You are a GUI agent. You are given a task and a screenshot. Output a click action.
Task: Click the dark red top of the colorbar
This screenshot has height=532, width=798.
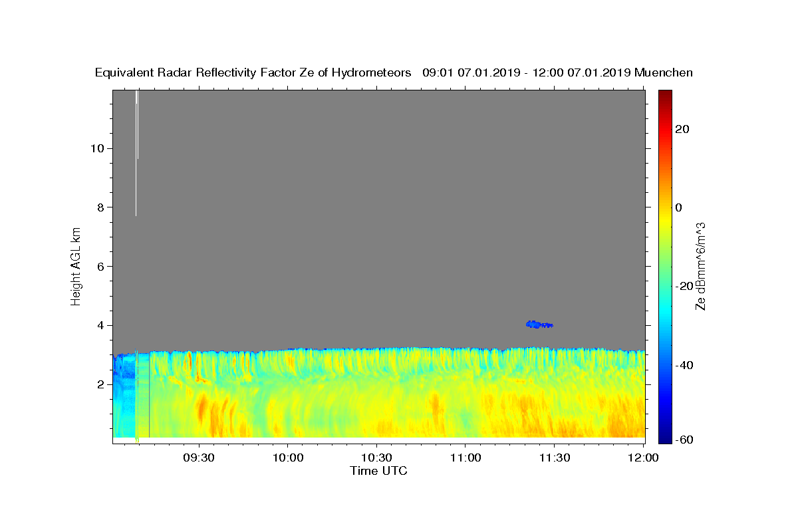coord(665,96)
